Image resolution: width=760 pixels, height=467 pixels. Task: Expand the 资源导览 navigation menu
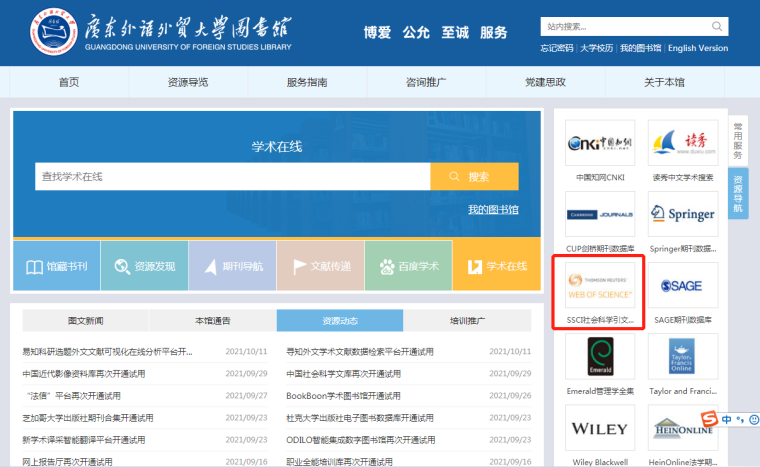coord(188,82)
